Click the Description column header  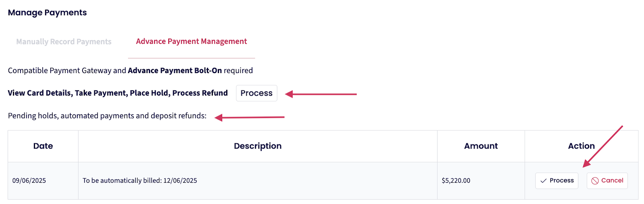[258, 146]
